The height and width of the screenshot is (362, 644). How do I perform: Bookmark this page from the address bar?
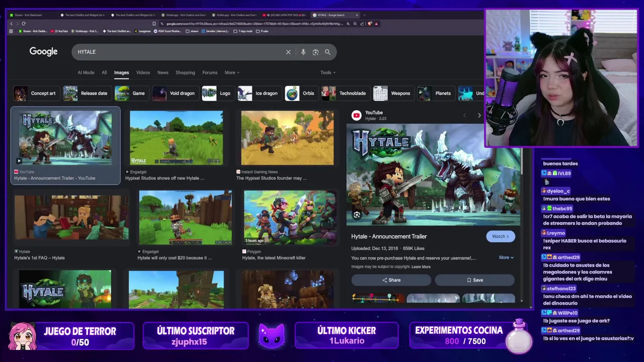(154, 24)
